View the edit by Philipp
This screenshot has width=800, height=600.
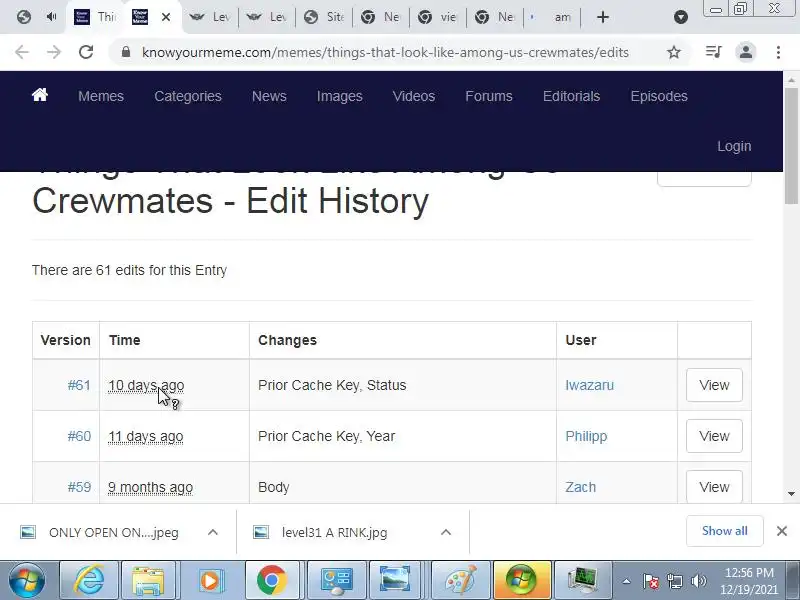(714, 436)
